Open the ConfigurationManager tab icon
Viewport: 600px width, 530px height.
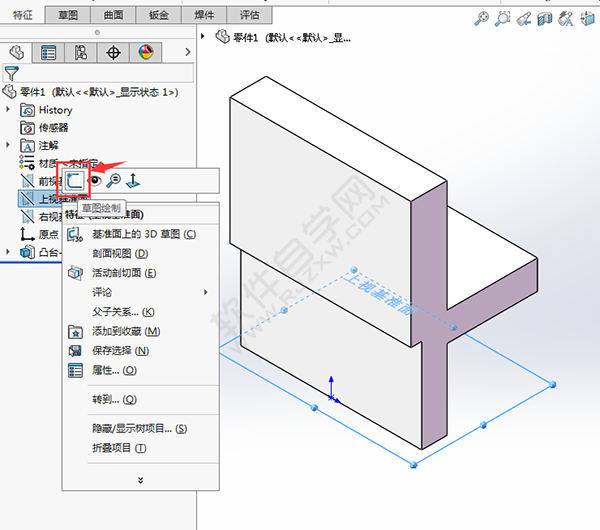point(81,52)
